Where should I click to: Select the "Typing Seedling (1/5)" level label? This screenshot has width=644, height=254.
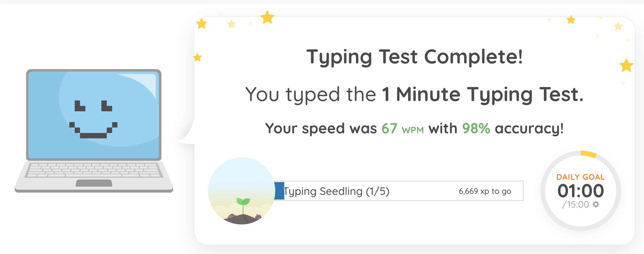(x=337, y=191)
